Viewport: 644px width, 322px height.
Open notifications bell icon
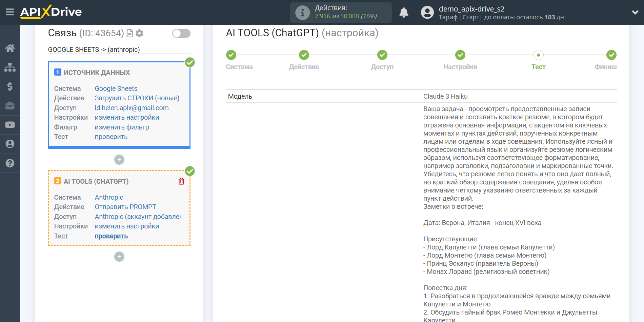(404, 13)
